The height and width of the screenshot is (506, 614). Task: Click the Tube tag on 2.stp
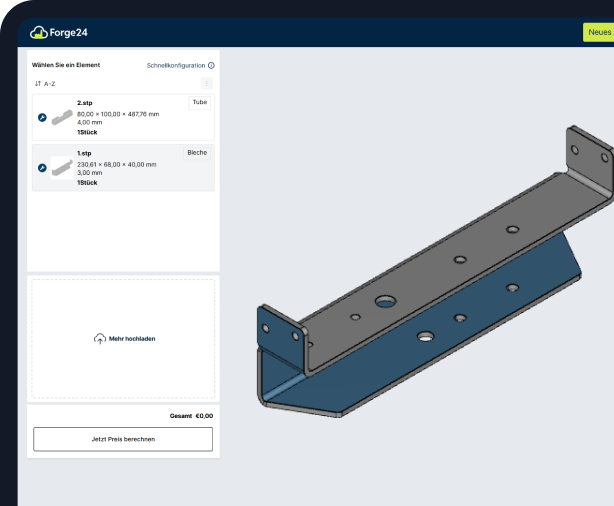[200, 102]
